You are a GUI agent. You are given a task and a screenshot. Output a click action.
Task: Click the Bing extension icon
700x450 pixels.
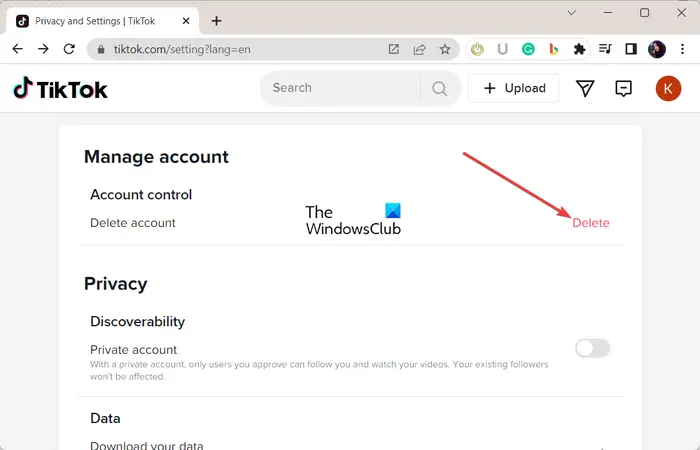tap(554, 49)
